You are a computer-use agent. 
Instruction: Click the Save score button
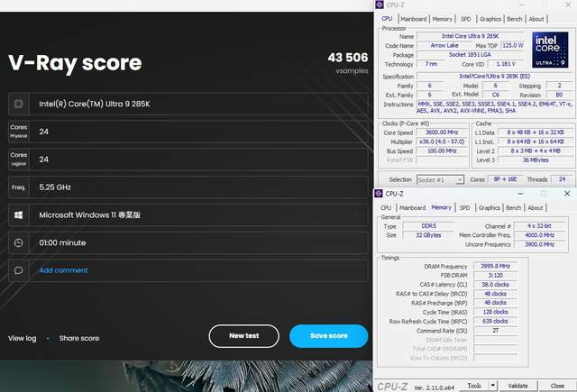pyautogui.click(x=328, y=336)
